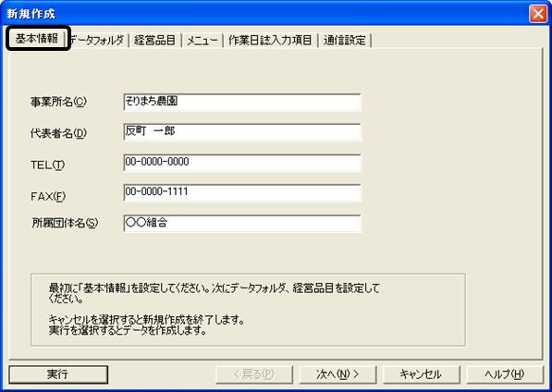Screen dimensions: 552x392
Task: Click the キャンセル button
Action: click(x=421, y=374)
